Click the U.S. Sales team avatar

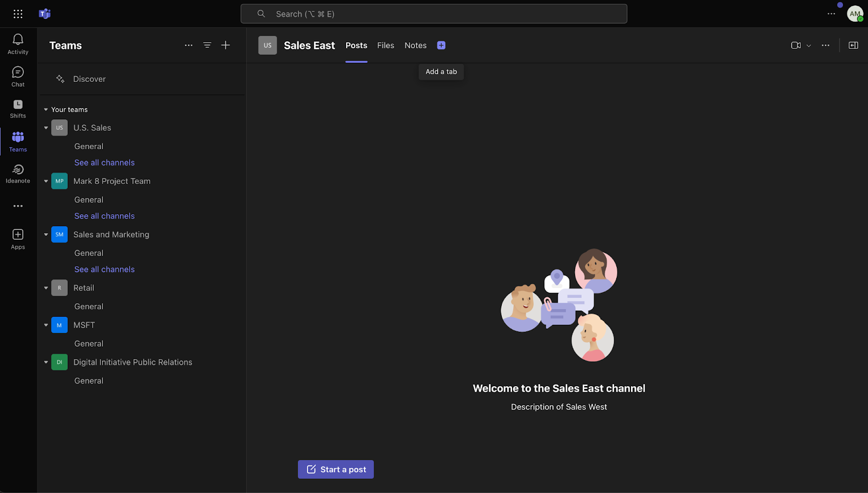click(x=60, y=128)
